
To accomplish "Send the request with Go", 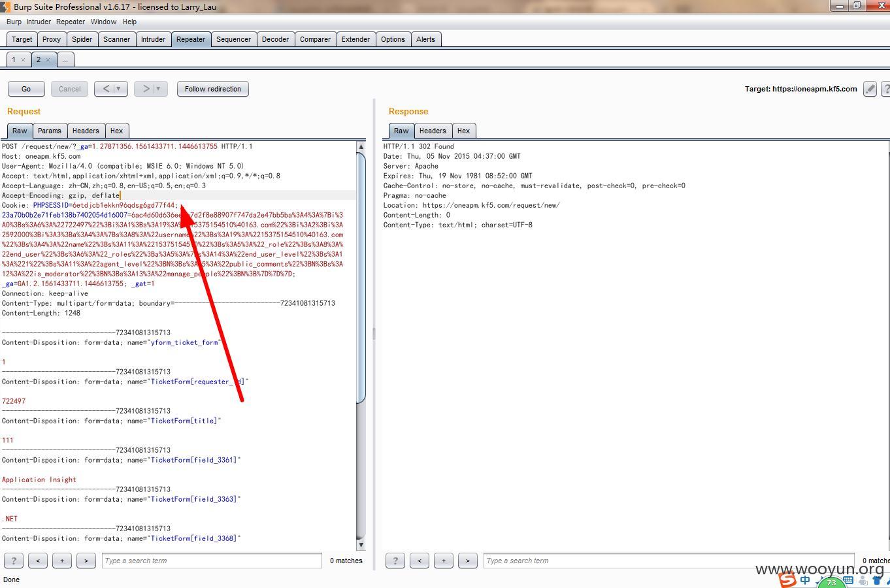I will (x=26, y=89).
